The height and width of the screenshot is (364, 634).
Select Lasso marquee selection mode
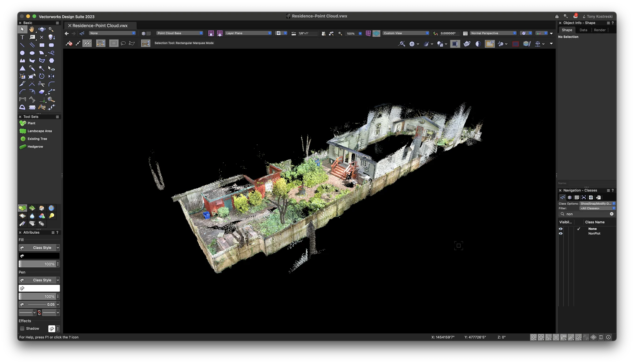point(123,43)
